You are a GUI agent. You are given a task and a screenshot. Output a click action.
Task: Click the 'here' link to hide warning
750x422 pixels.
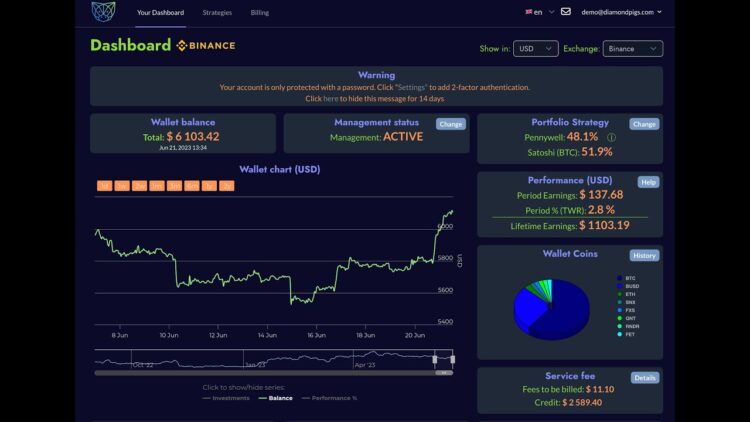[331, 99]
